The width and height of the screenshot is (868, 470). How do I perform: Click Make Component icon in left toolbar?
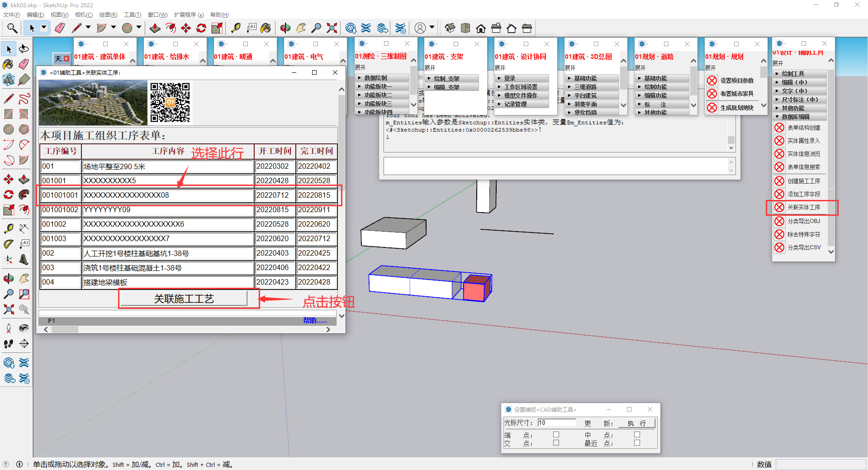(x=9, y=80)
